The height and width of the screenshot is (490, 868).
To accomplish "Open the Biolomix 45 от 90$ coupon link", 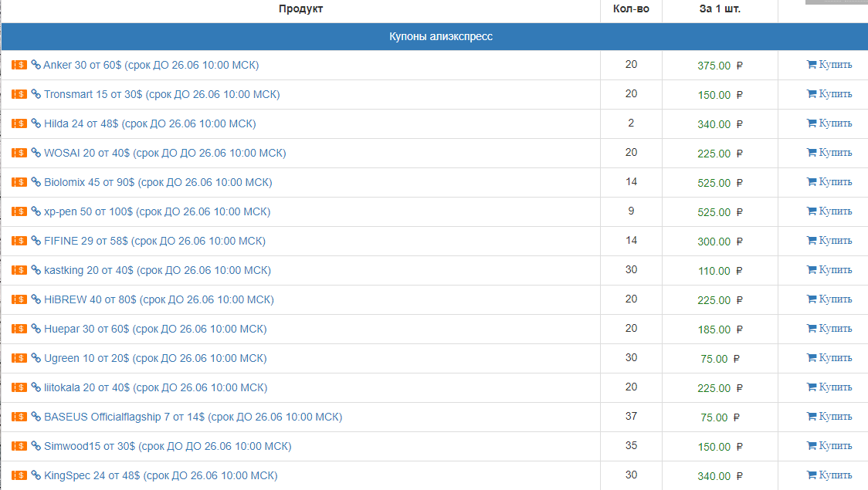I will tap(158, 183).
